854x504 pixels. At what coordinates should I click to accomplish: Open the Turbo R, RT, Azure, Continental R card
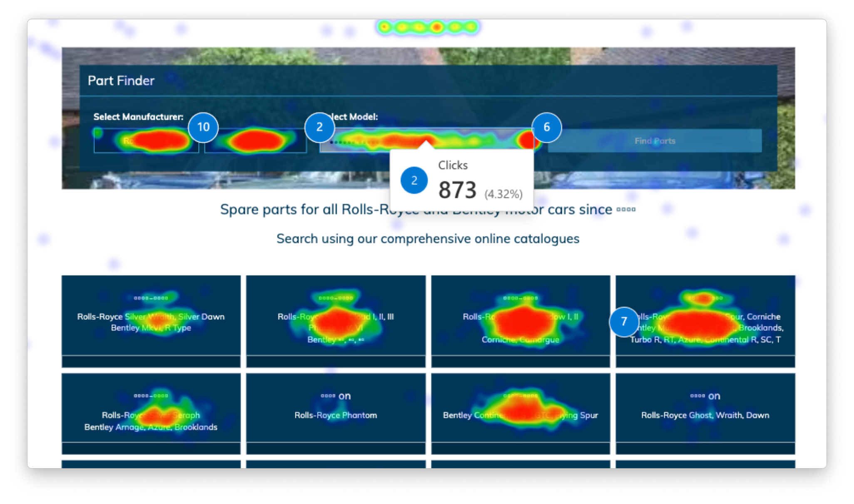(x=705, y=321)
